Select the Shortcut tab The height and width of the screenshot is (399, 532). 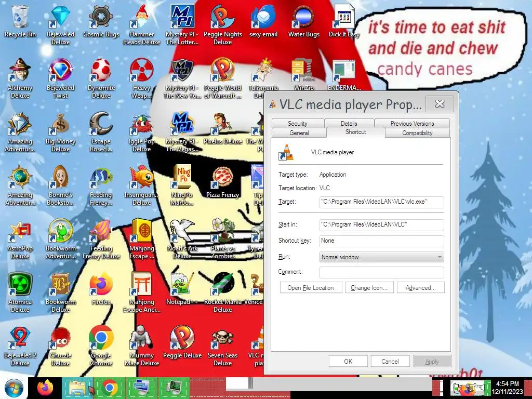(355, 132)
